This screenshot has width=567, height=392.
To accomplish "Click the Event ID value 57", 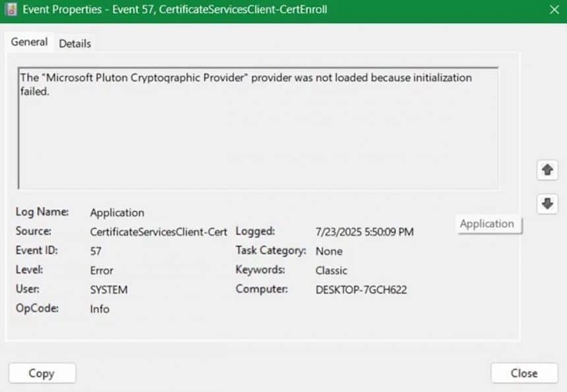I will tap(96, 251).
